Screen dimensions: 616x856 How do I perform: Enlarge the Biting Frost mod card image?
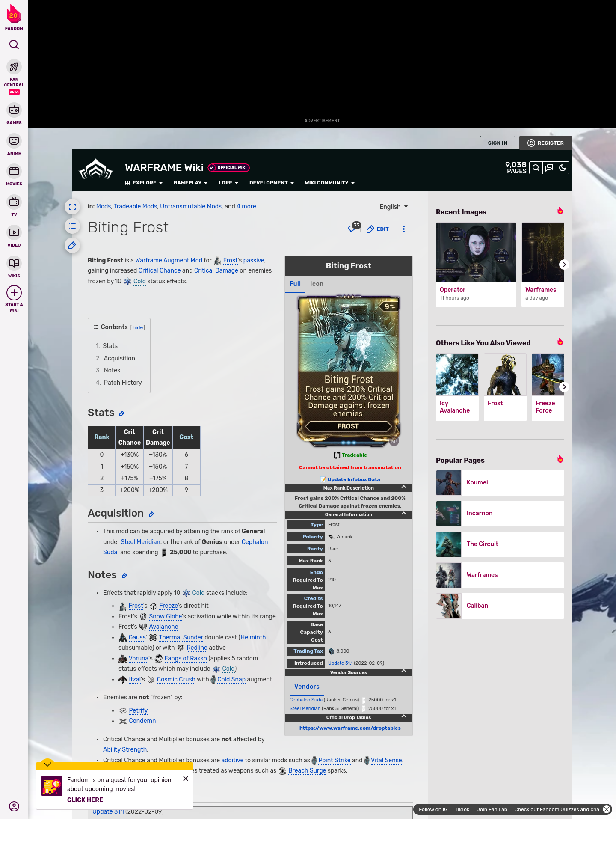pos(394,441)
